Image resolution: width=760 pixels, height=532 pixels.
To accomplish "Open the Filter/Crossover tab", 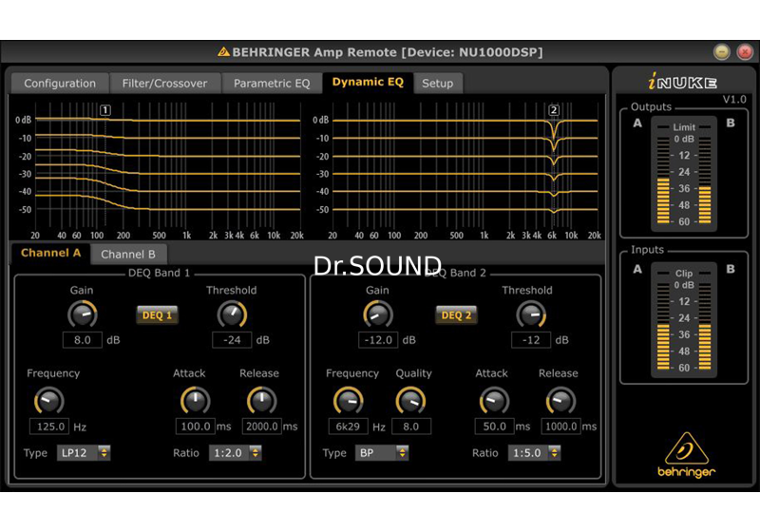I will [164, 84].
